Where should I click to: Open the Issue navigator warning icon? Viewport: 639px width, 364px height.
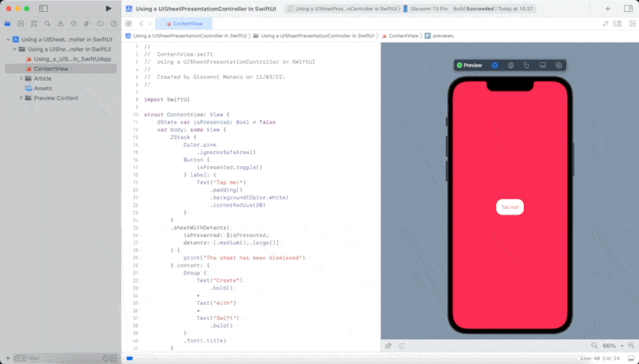click(61, 24)
